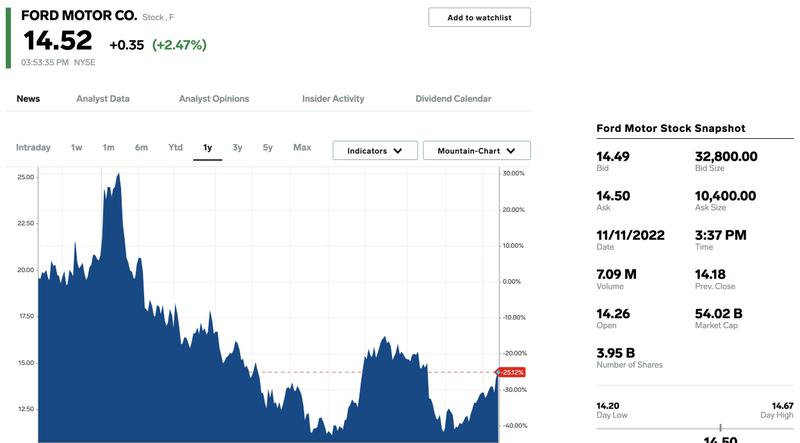Click the Ford Motor Stock Snapshot heading
Screen dimensions: 800x443
click(671, 128)
